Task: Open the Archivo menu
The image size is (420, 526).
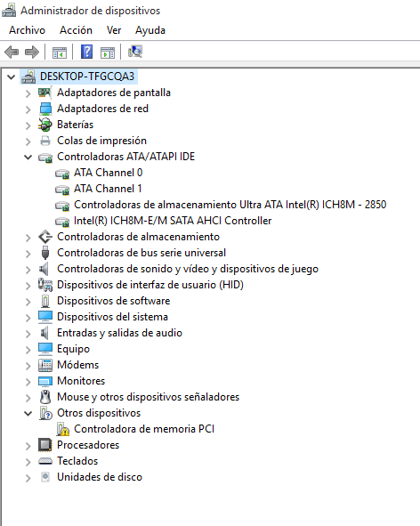Action: coord(27,30)
